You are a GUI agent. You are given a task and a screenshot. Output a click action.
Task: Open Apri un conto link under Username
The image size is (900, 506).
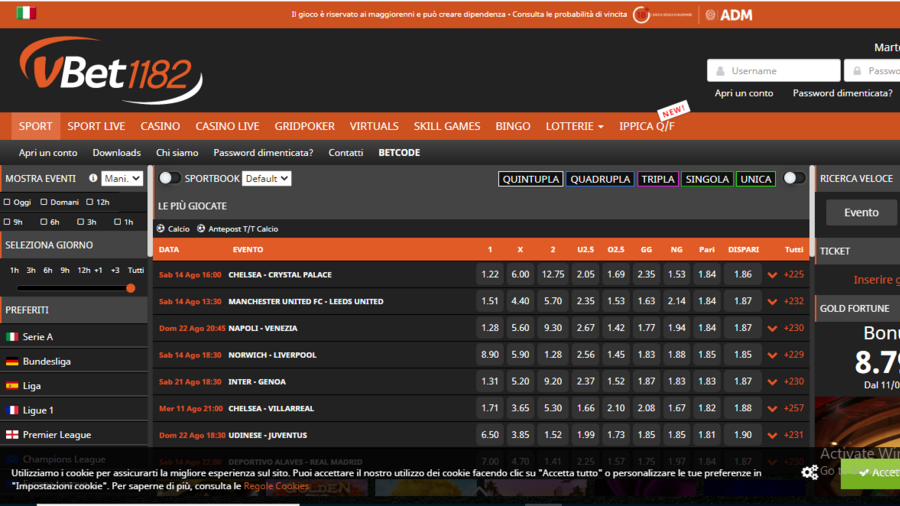pyautogui.click(x=743, y=93)
